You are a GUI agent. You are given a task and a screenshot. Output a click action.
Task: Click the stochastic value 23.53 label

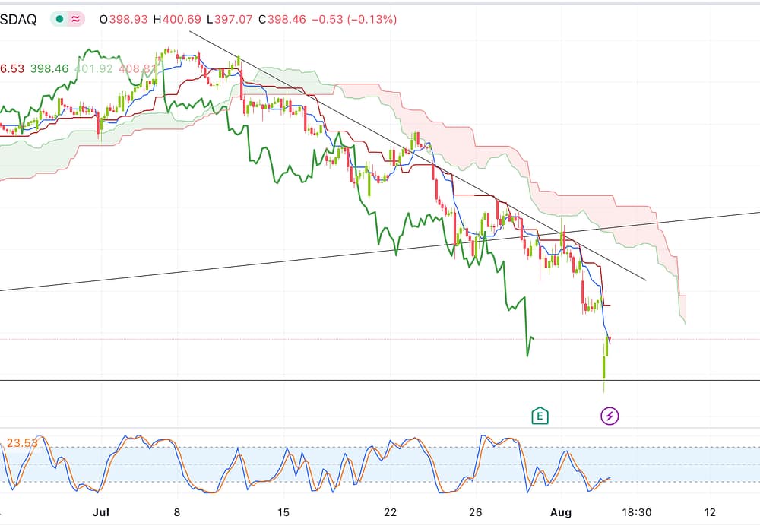(x=23, y=442)
